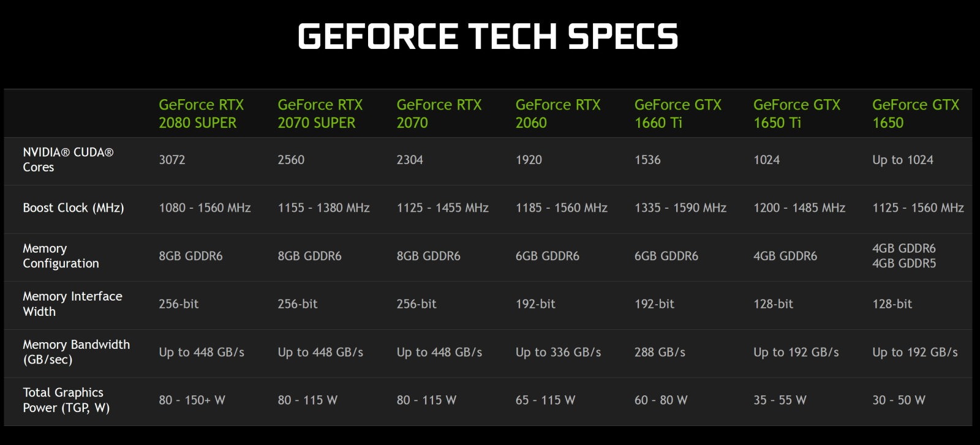Select the Total Graphics Power row label

tap(66, 400)
